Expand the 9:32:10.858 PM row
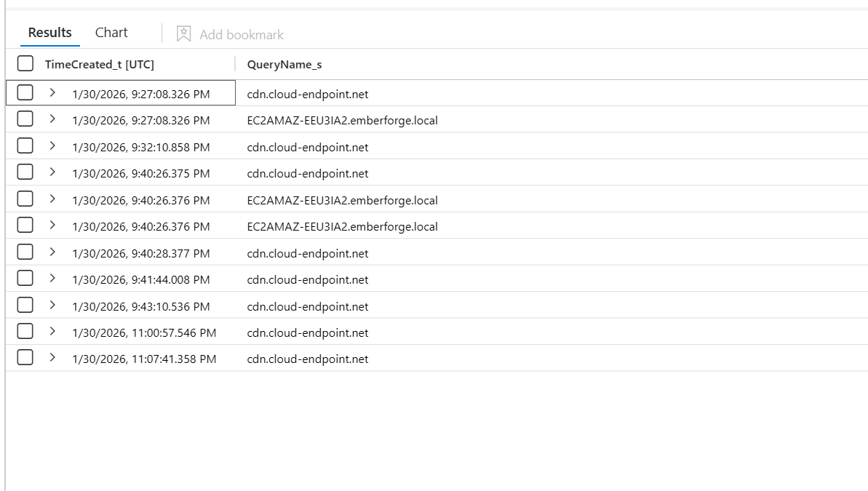 point(52,146)
